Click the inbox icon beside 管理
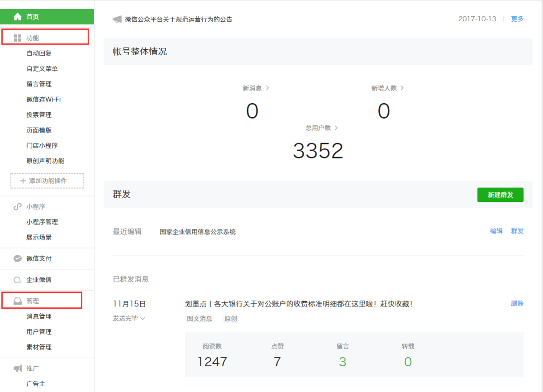The height and width of the screenshot is (392, 543). pyautogui.click(x=18, y=301)
